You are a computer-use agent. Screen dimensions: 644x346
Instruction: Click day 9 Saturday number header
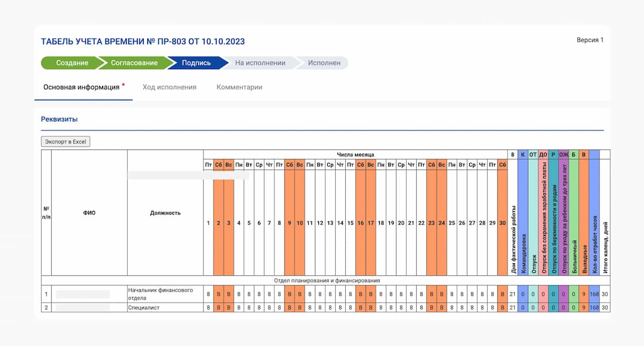click(290, 223)
